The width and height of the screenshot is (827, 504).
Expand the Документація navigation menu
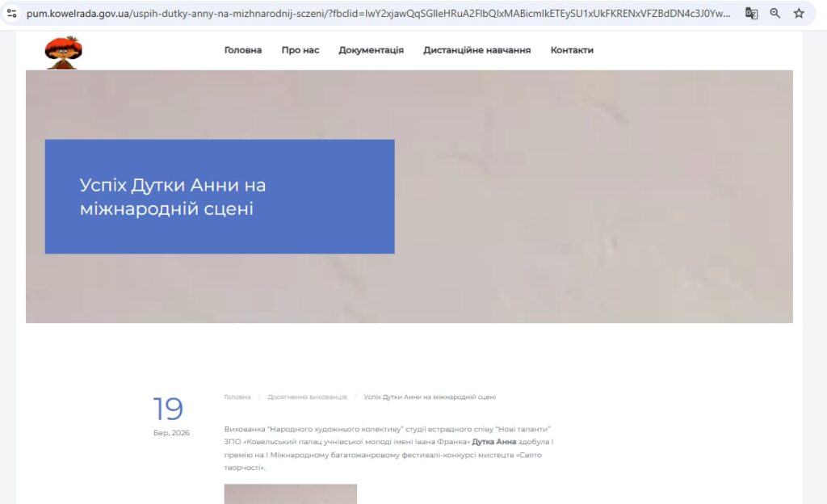[371, 50]
